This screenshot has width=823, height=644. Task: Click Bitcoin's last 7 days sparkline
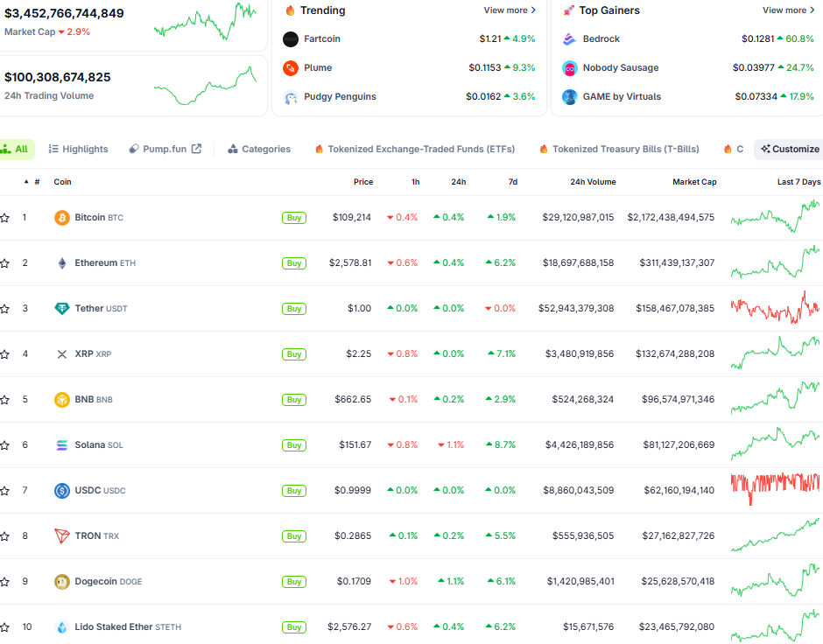pos(775,217)
